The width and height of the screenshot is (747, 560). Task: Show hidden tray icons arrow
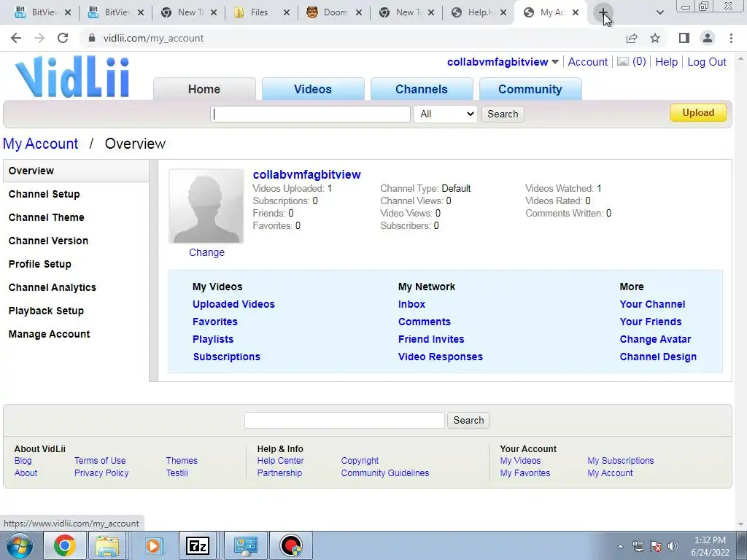tap(620, 546)
